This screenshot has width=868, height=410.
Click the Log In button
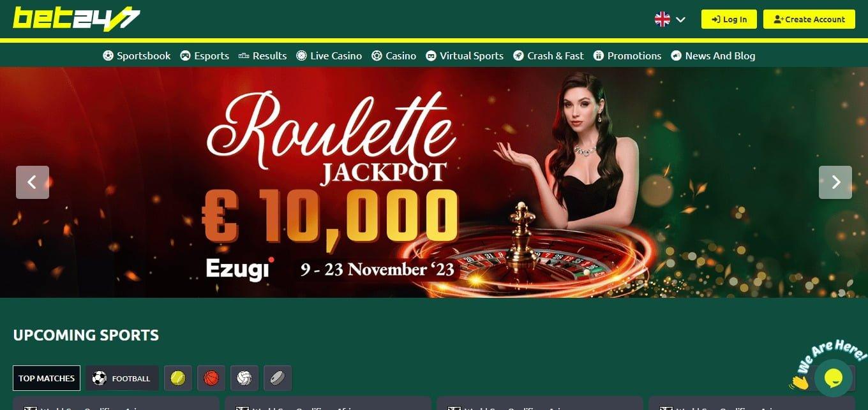click(729, 19)
